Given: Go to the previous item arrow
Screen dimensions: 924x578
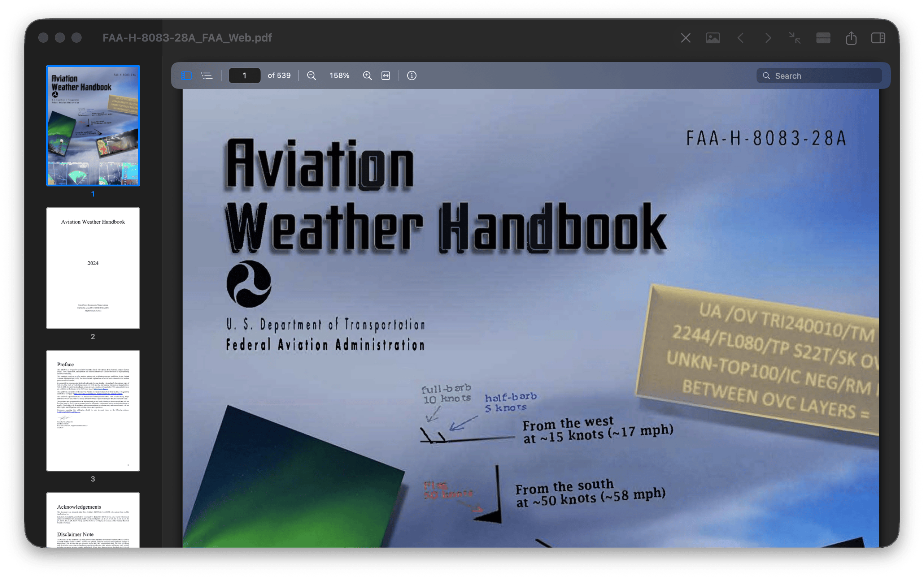Looking at the screenshot, I should (x=741, y=38).
